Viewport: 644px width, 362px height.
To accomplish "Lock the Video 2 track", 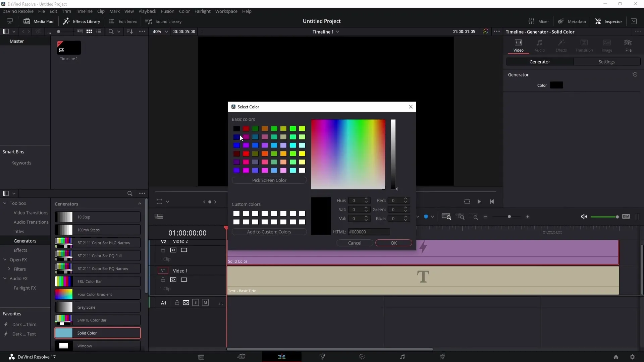I will pyautogui.click(x=163, y=250).
